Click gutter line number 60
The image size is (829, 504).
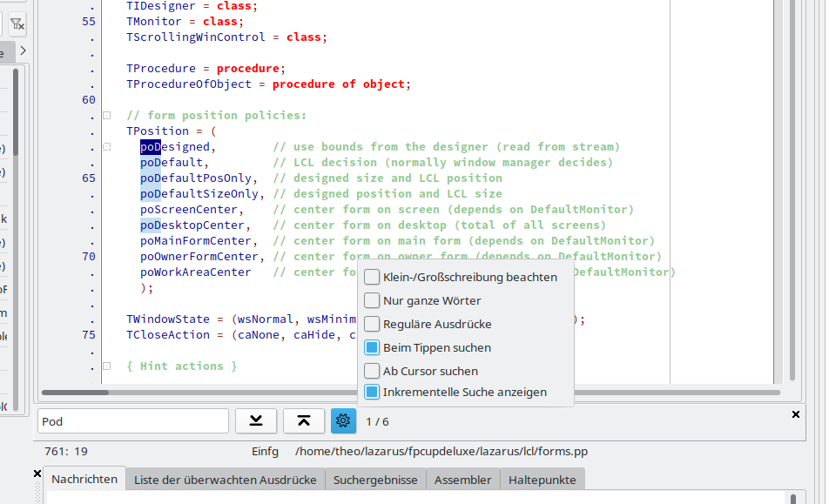click(x=89, y=100)
